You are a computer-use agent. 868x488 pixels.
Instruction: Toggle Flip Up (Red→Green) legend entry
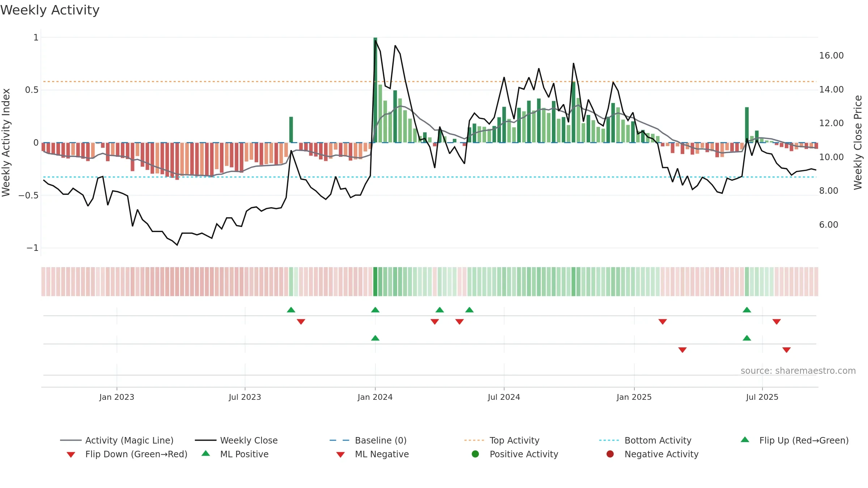(x=794, y=440)
